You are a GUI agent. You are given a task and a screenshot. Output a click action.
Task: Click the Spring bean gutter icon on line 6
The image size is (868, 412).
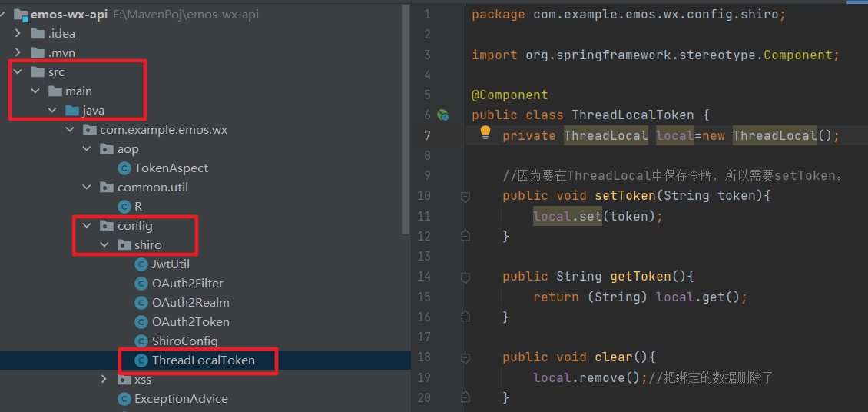[x=442, y=115]
